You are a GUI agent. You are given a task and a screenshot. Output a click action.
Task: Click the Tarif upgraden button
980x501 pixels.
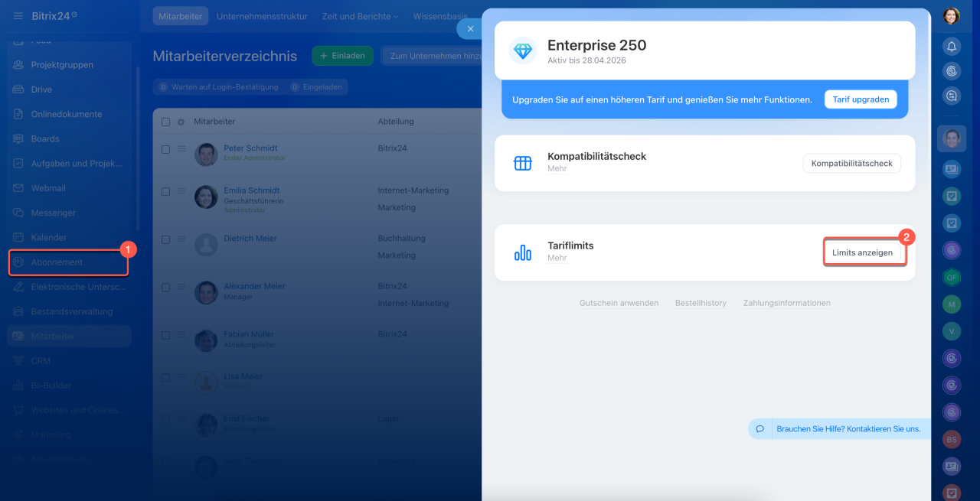(861, 99)
